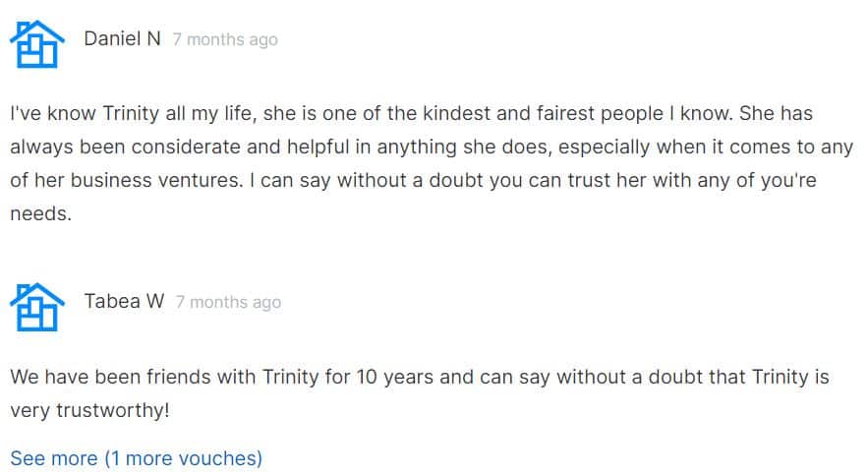Open Daniel N's profile name
Screen dimensions: 868x476
coord(122,38)
